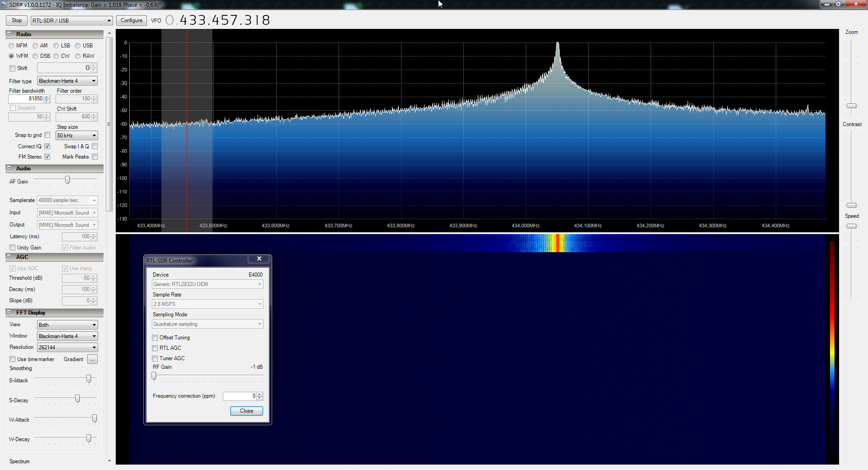868x470 pixels.
Task: Select the NFM demodulation mode
Action: click(x=12, y=46)
